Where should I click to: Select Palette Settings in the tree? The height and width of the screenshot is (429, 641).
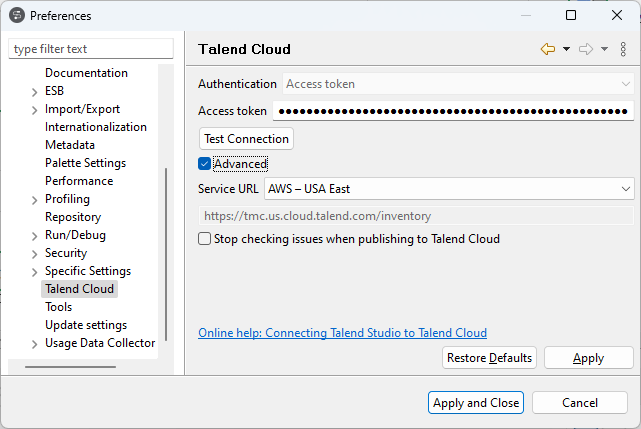click(x=85, y=163)
